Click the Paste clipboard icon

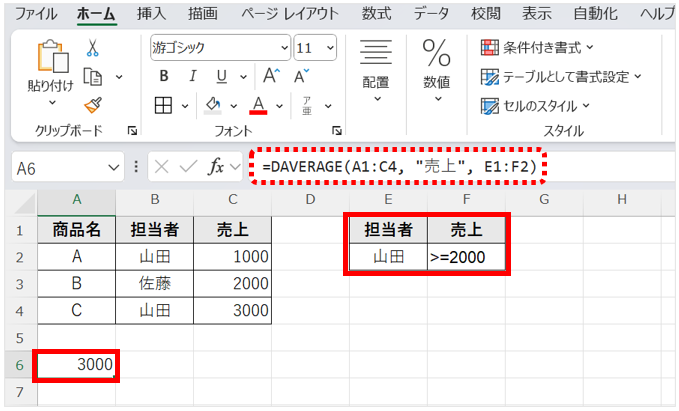53,57
